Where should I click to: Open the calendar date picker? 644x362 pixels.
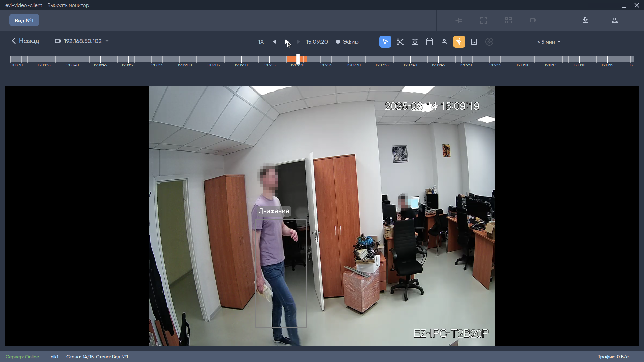point(430,42)
